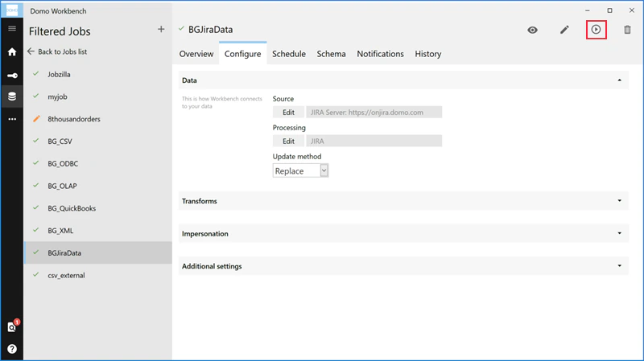Click the BGJiraData job title header
Screen dimensions: 644x361
pyautogui.click(x=210, y=30)
